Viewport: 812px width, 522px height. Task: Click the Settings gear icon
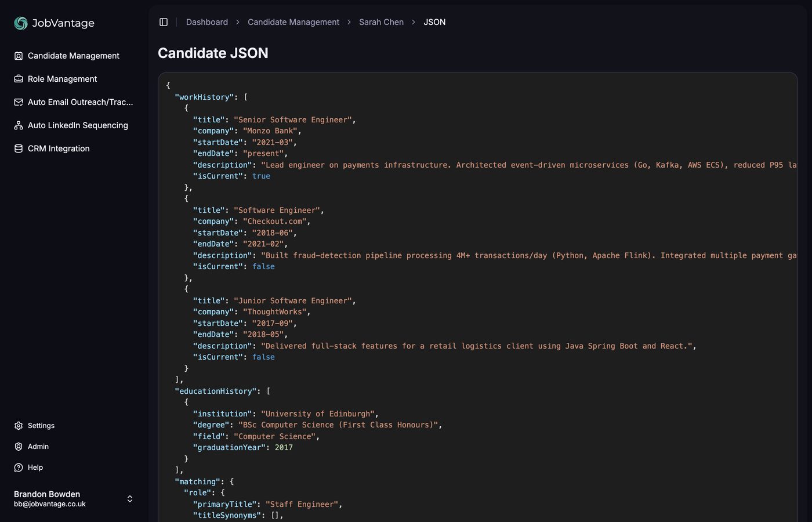19,426
